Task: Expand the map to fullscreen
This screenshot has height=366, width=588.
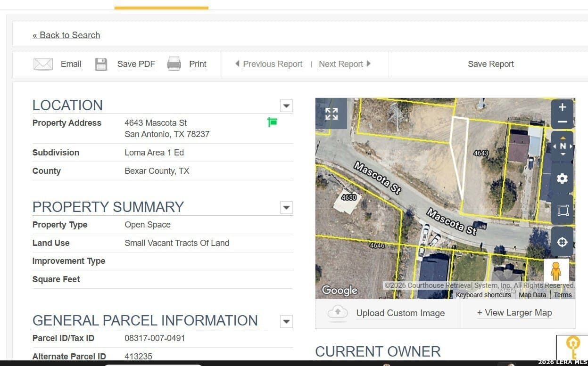Action: [331, 113]
